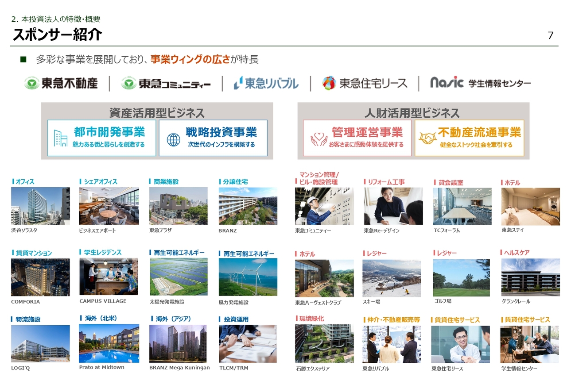
Task: Open the 太陽光発電施設 solar farm photo
Action: click(179, 277)
